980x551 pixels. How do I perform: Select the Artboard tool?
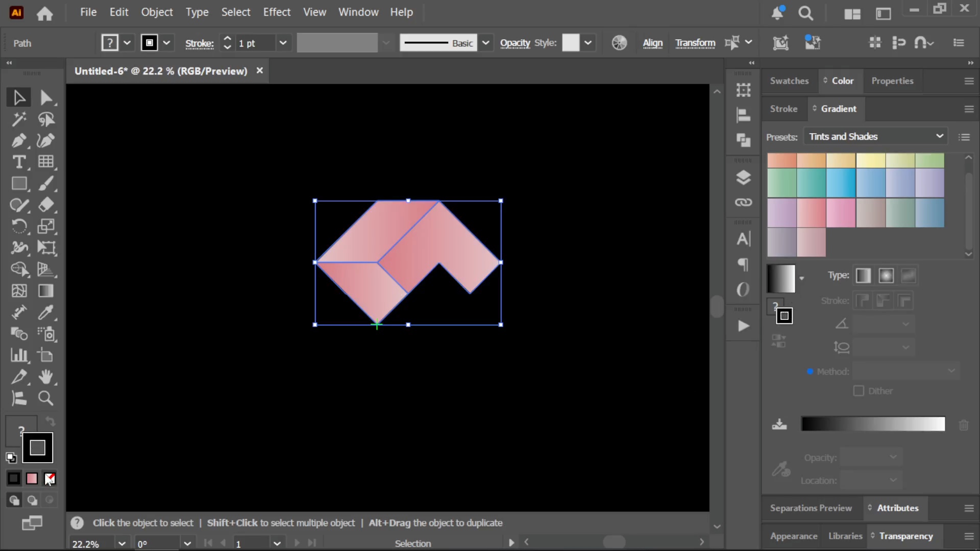(x=46, y=356)
